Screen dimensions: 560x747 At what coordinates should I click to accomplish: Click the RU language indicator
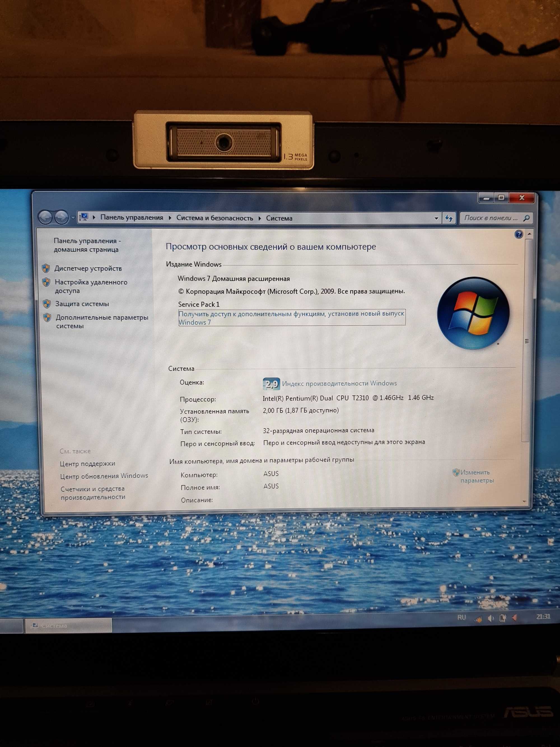(461, 618)
